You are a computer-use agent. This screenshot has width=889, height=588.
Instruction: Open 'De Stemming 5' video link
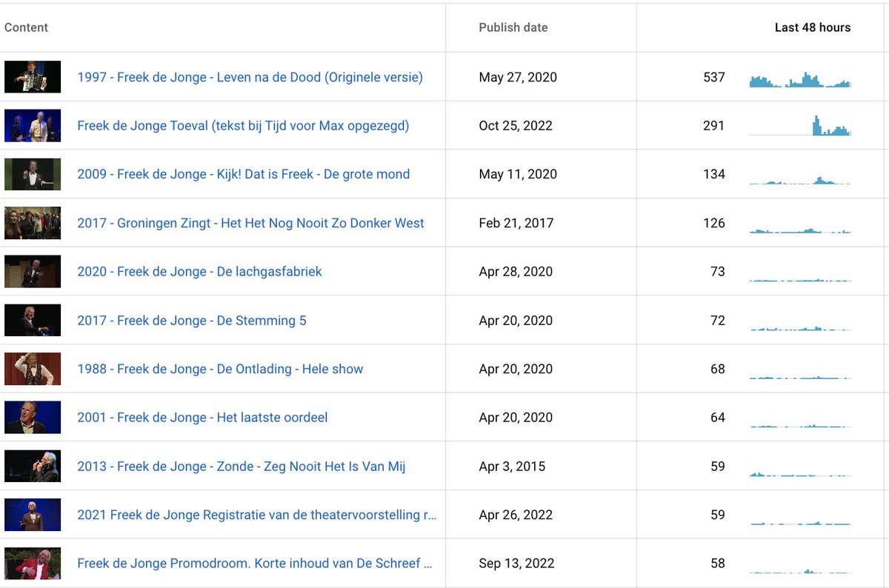tap(191, 321)
